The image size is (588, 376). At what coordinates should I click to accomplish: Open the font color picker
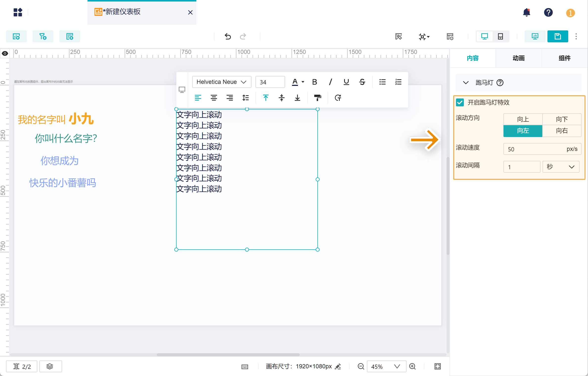pyautogui.click(x=295, y=82)
